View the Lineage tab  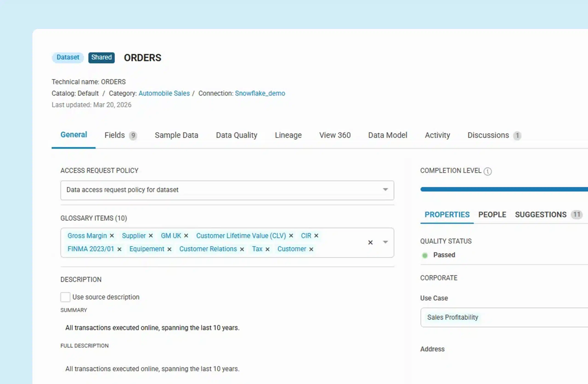click(x=288, y=135)
